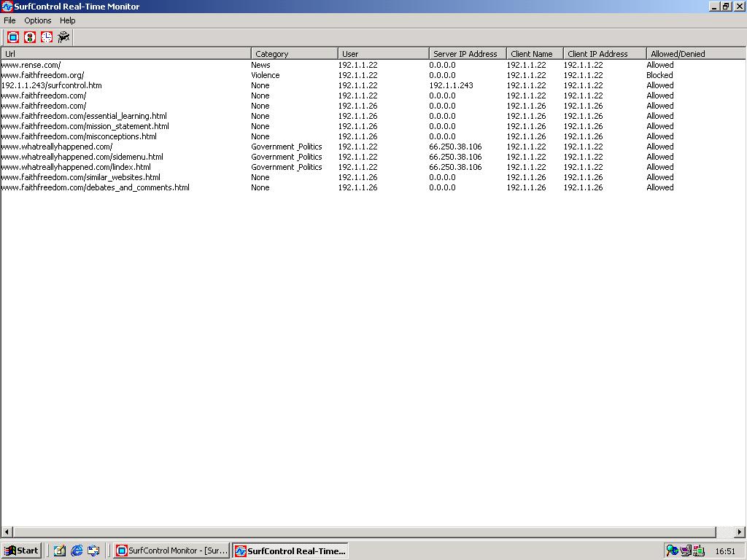Click Government_Politics in the sidemenu.html row

(286, 157)
